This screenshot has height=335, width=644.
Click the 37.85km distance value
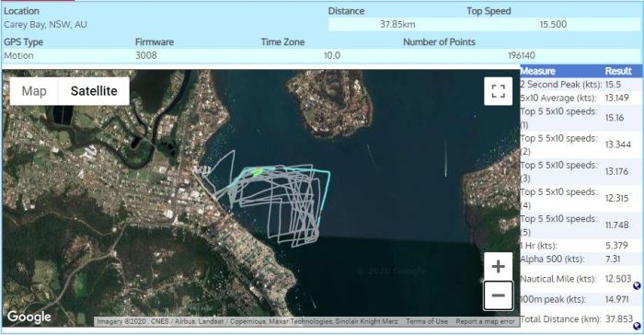click(397, 24)
